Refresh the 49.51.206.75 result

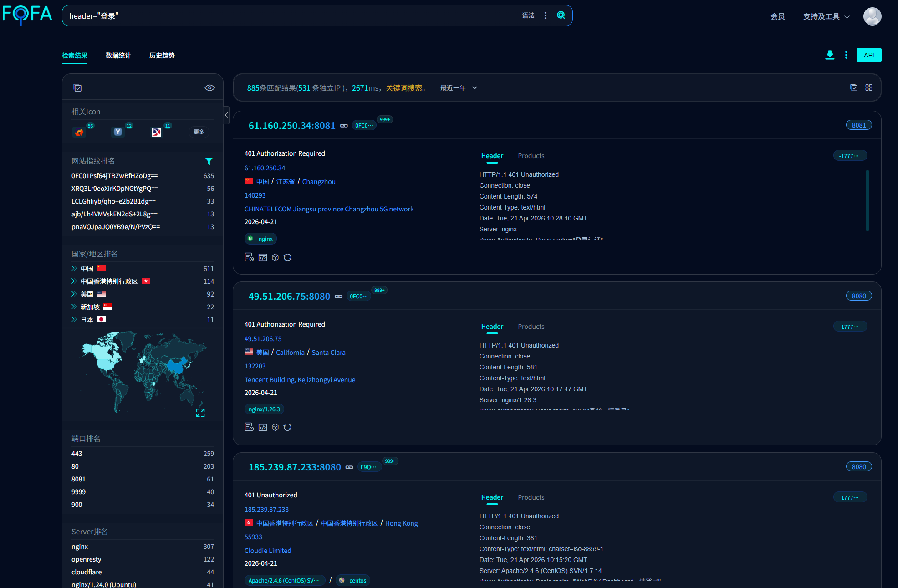tap(287, 427)
